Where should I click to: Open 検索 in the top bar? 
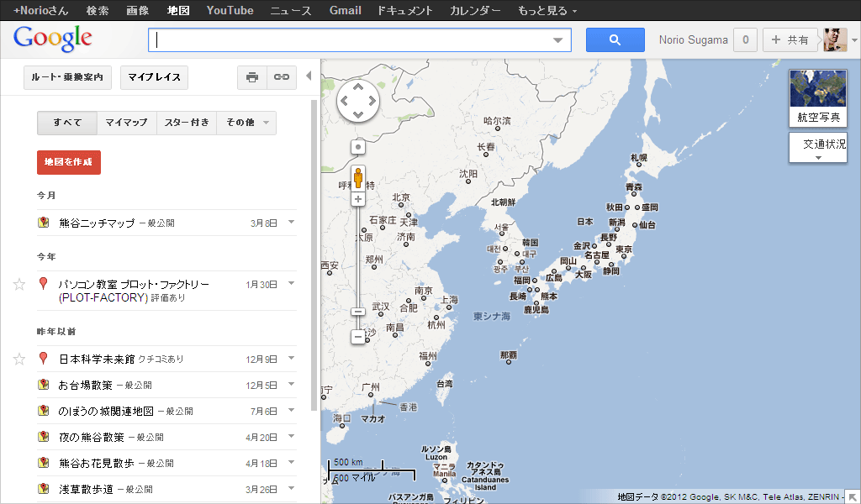tap(98, 10)
